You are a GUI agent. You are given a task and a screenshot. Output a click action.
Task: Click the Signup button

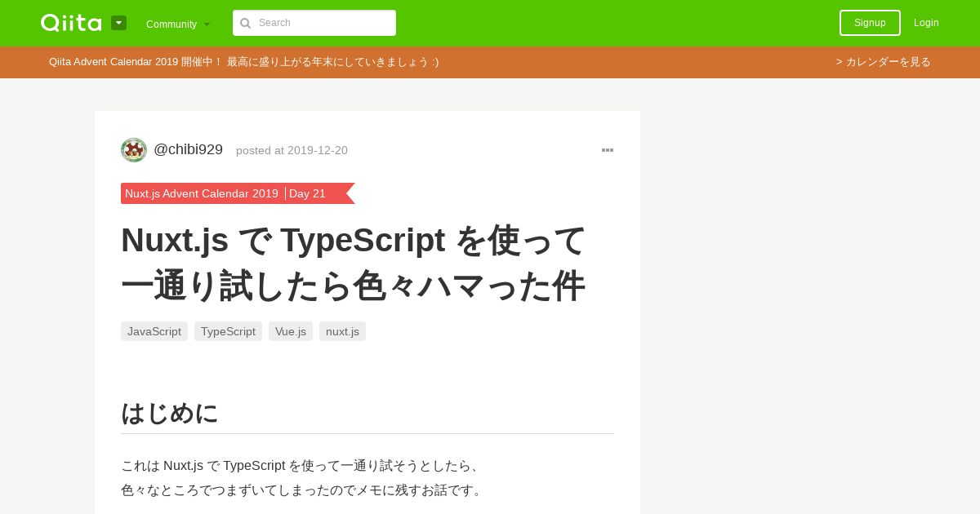pos(870,23)
